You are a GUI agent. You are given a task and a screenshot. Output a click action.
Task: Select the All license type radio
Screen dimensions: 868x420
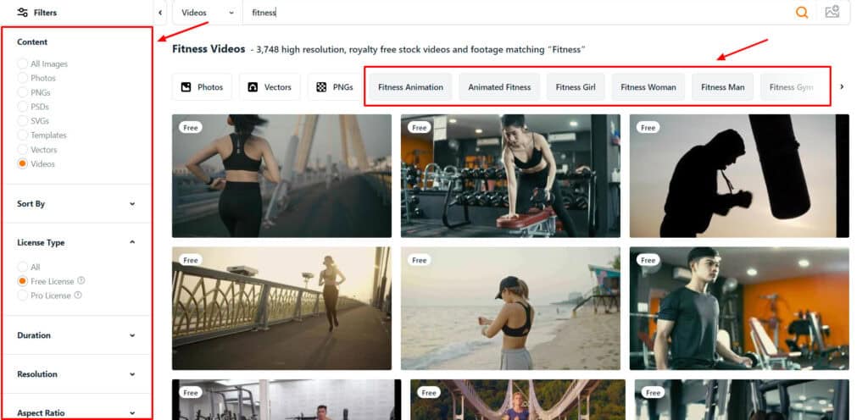point(22,267)
